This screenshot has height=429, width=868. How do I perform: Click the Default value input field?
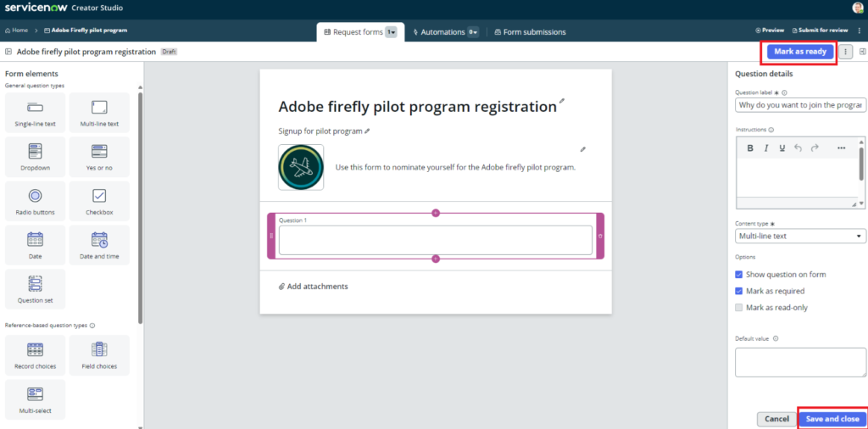[x=800, y=362]
